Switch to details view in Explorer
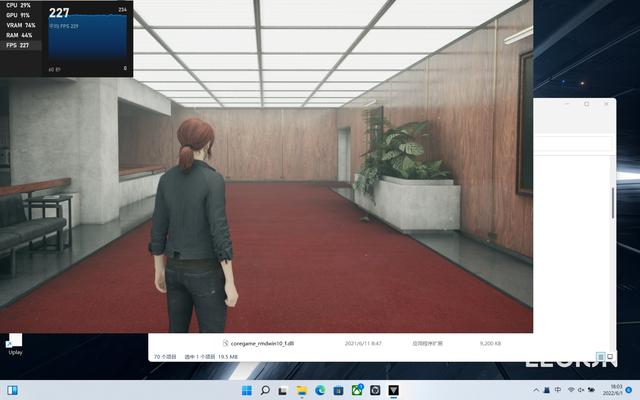The width and height of the screenshot is (640, 400). 601,356
